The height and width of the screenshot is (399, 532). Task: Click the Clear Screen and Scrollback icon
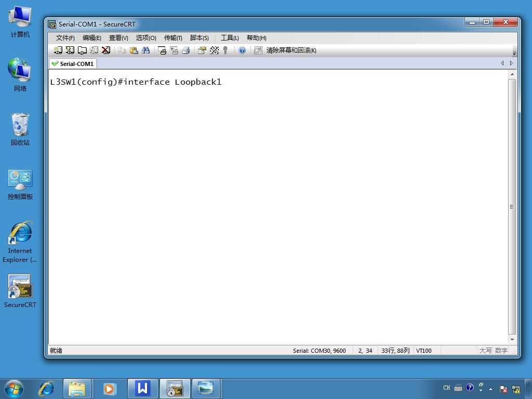258,50
